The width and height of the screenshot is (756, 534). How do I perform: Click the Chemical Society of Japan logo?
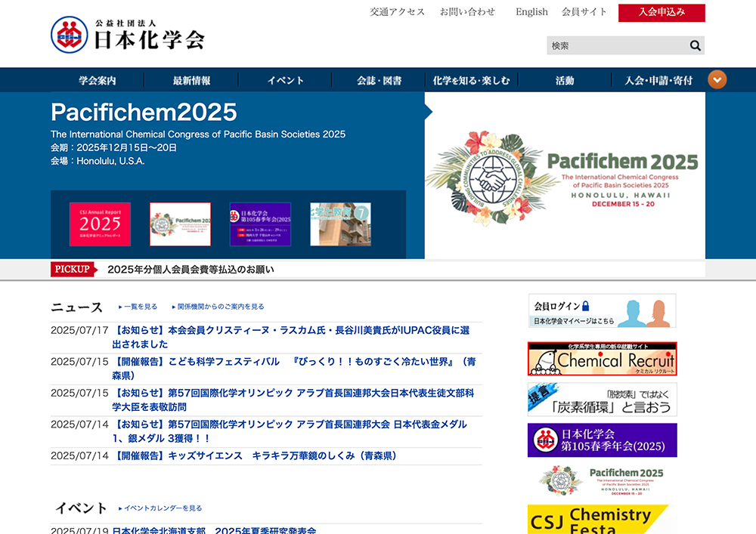pos(129,35)
